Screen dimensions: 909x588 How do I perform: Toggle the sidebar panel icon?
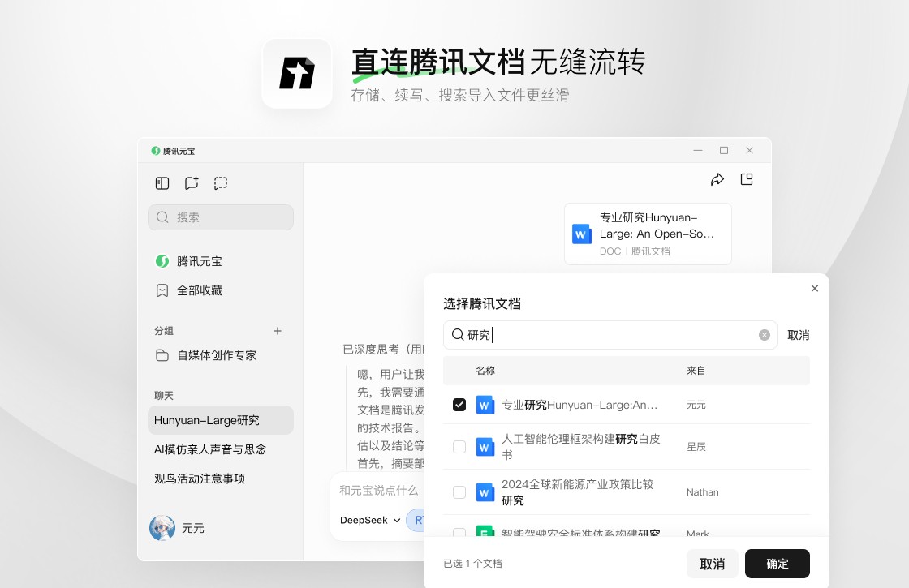(162, 183)
